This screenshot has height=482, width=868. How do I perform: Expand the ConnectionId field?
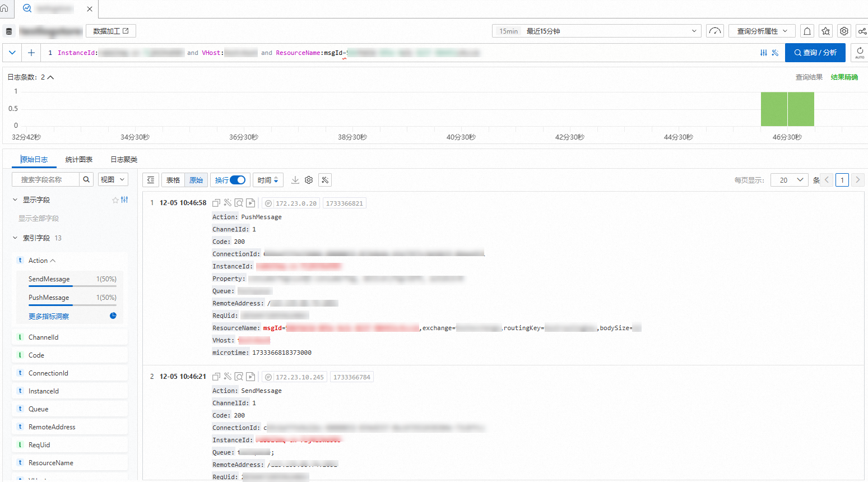coord(69,373)
